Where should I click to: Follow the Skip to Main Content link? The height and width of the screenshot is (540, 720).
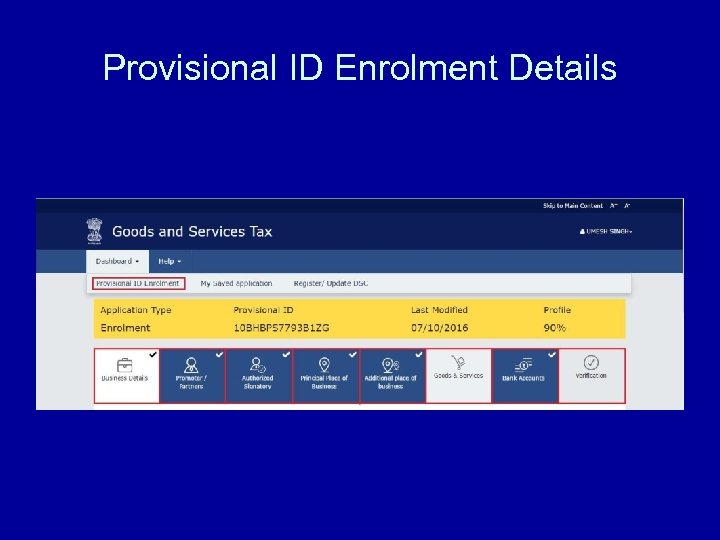[x=573, y=206]
